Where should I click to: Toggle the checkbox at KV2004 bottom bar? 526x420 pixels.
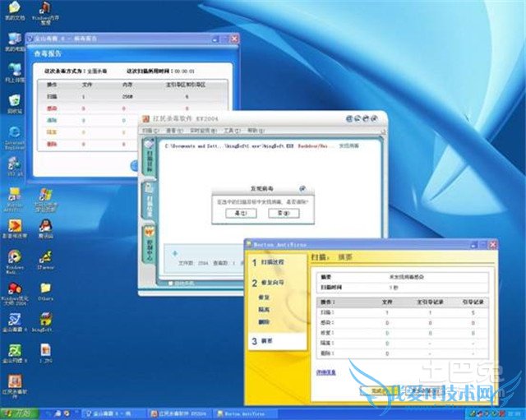(x=170, y=283)
